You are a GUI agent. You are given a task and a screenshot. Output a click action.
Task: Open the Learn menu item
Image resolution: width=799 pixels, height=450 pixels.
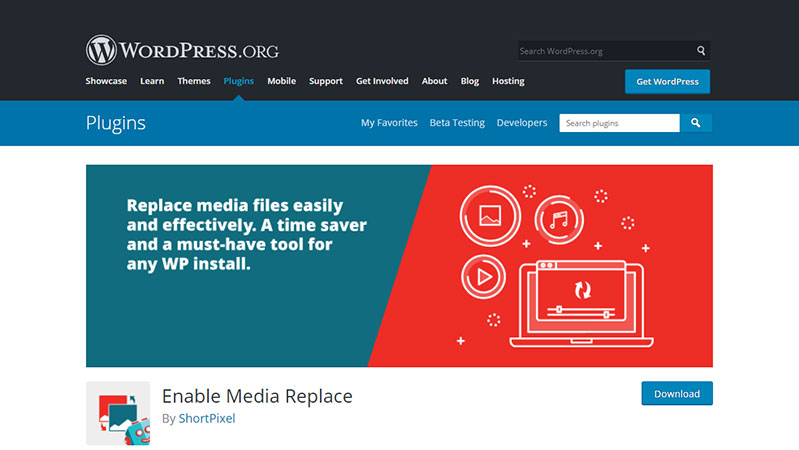(152, 81)
